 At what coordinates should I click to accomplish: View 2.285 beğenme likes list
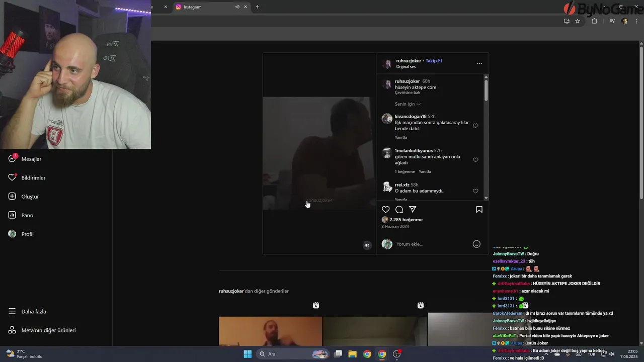tap(406, 220)
